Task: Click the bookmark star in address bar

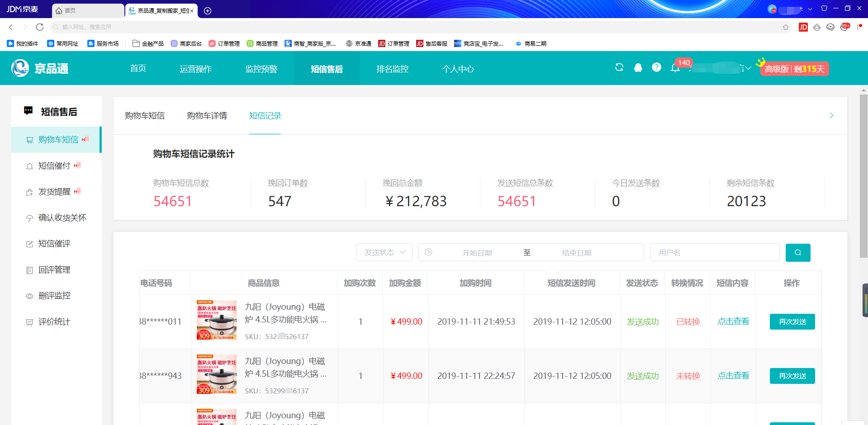Action: pos(786,27)
